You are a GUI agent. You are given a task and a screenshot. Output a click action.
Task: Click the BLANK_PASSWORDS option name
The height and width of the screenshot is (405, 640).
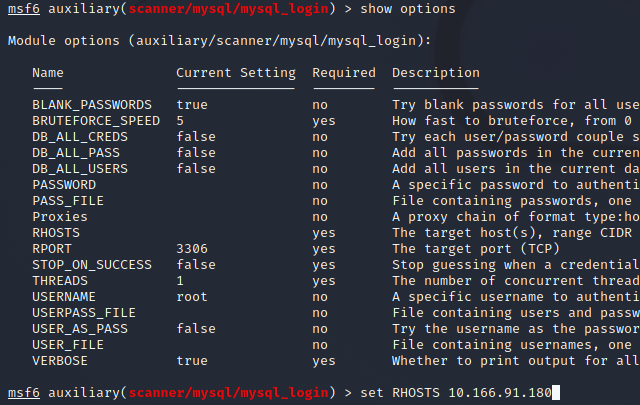[92, 104]
